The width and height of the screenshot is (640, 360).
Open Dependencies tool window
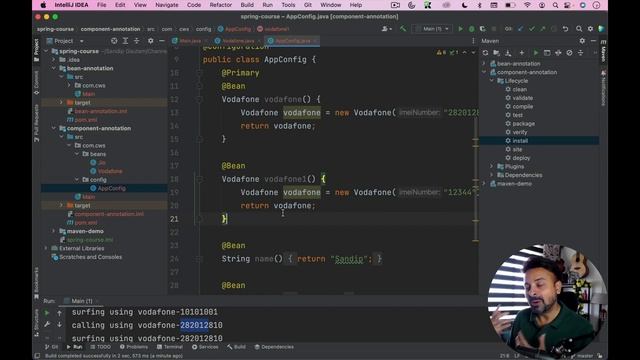click(x=274, y=347)
